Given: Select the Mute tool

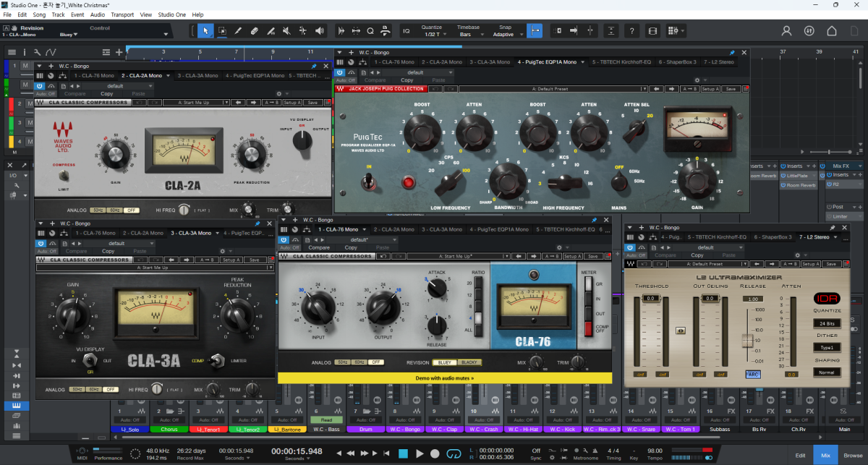Looking at the screenshot, I should point(286,31).
